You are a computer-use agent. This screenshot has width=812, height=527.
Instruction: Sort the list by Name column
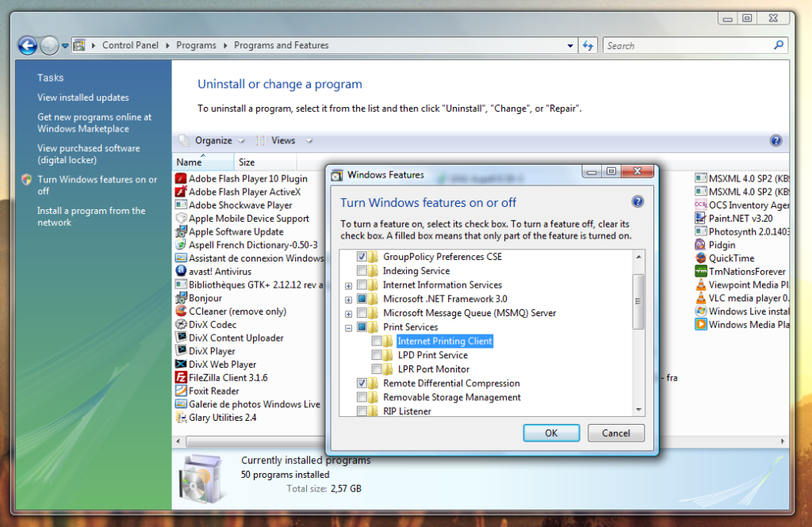204,162
